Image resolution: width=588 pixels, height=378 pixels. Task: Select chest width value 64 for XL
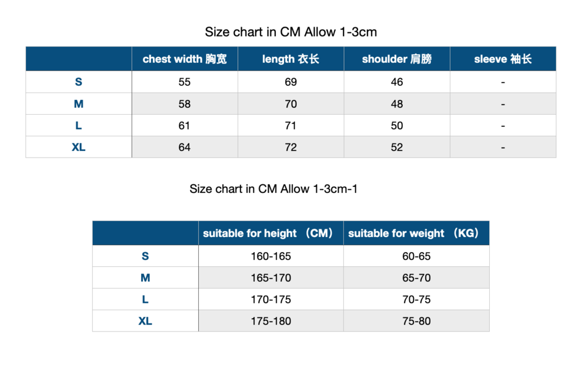[x=185, y=147]
